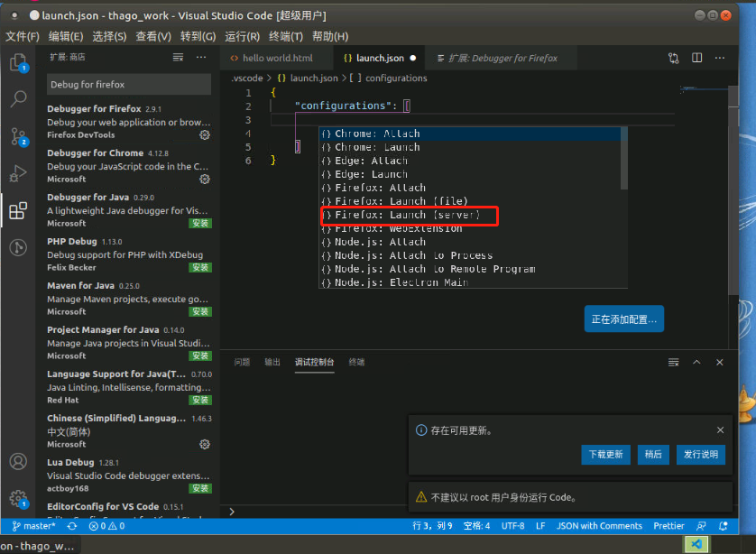Select Firefox: Launch (server) suggestion

click(x=471, y=215)
